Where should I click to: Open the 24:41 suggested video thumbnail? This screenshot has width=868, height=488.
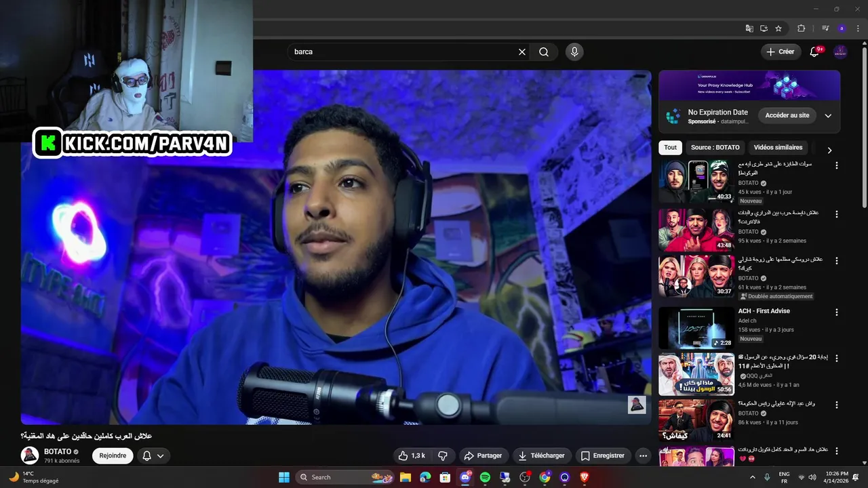696,420
